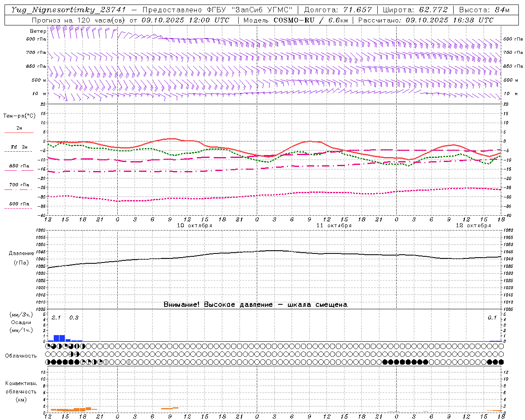Click the 0.1 precipitation total value
The image size is (525, 420).
492,317
